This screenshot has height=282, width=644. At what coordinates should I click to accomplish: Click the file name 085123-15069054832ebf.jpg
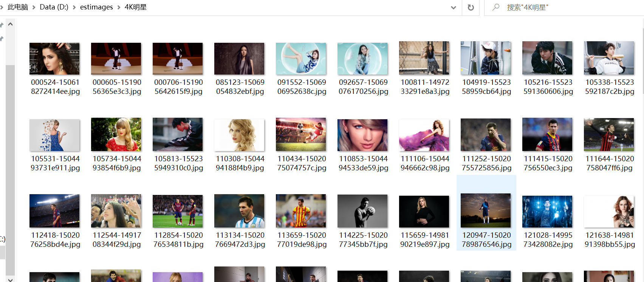coord(240,87)
